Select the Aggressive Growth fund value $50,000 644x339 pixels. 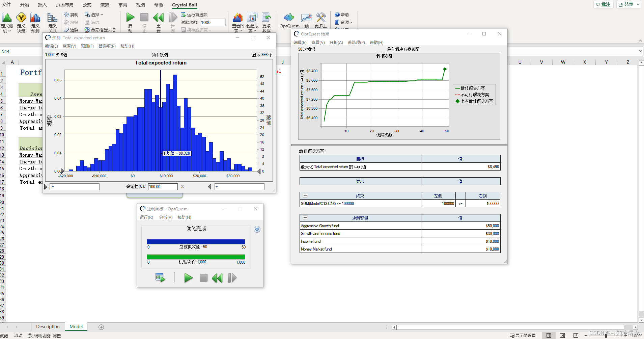pyautogui.click(x=460, y=226)
